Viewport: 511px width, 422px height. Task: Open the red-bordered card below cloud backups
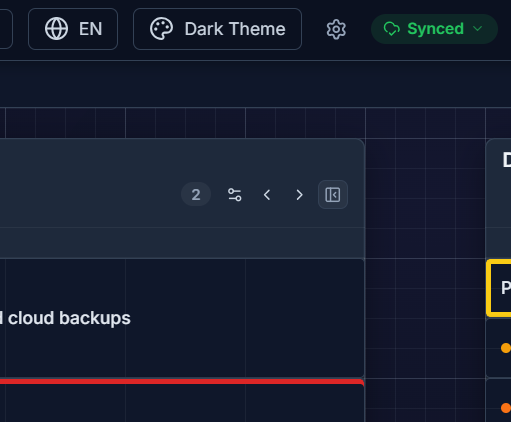click(182, 400)
